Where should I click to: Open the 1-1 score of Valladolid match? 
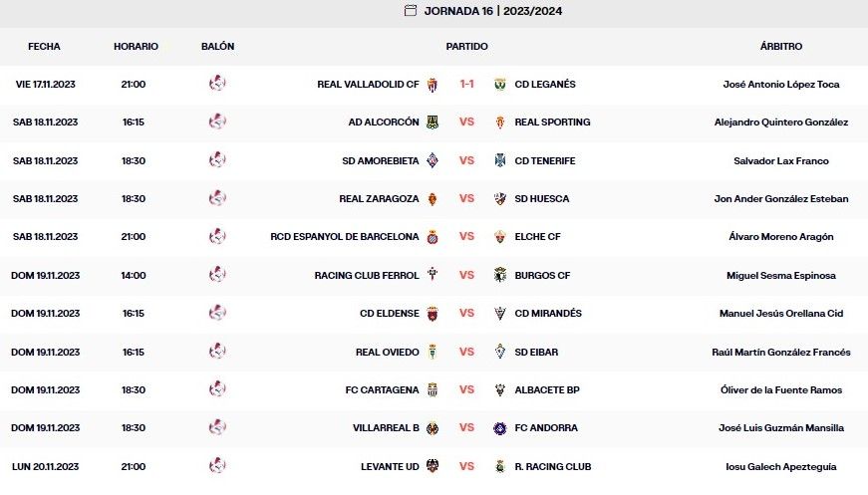tap(466, 85)
